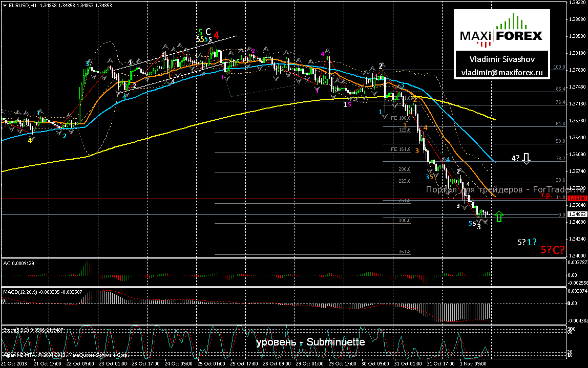Image resolution: width=588 pixels, height=368 pixels.
Task: Select the FE 161.8 Fibonacci level label
Action: pyautogui.click(x=401, y=149)
